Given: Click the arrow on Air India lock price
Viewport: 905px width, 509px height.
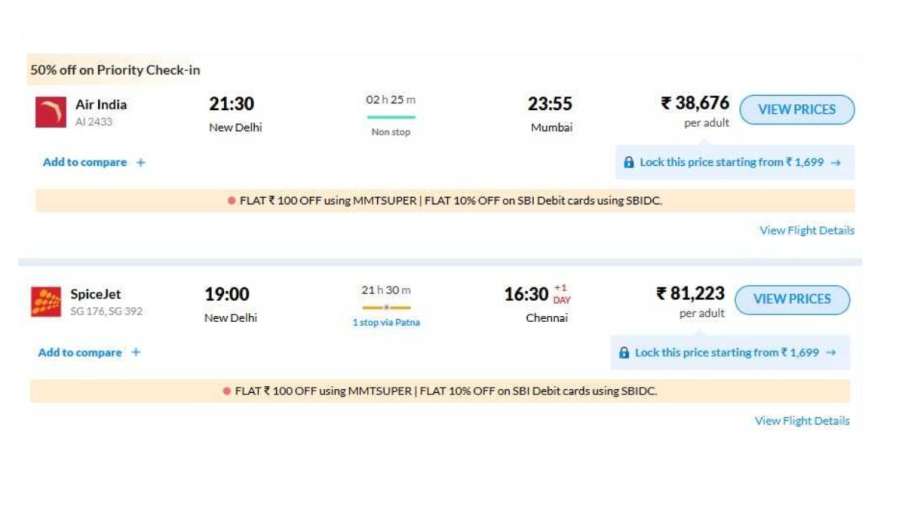Looking at the screenshot, I should point(835,162).
